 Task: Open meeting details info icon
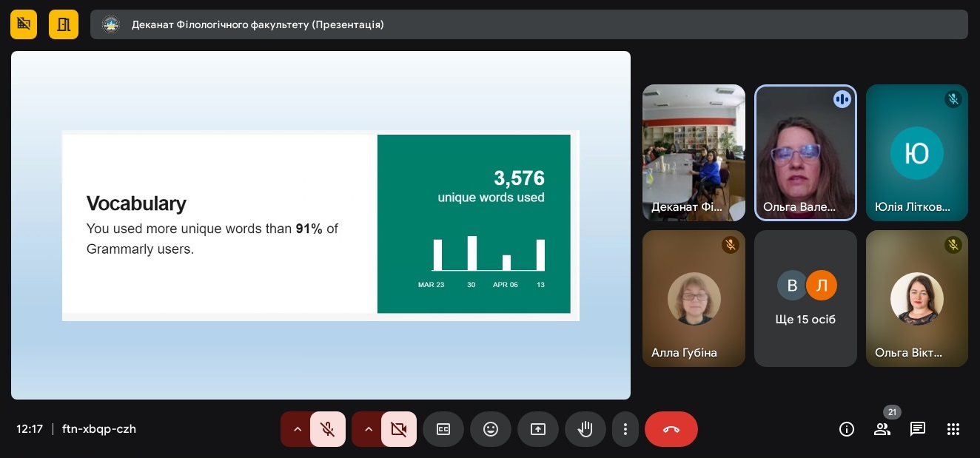(847, 429)
